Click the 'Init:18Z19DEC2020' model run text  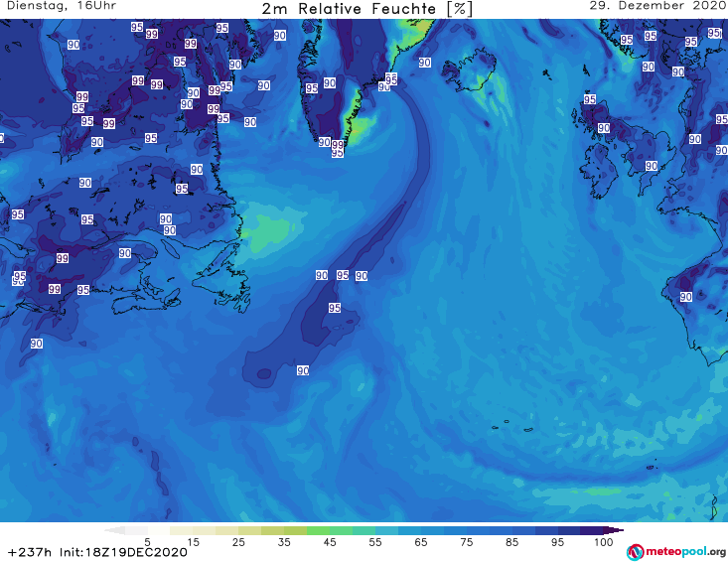[123, 552]
